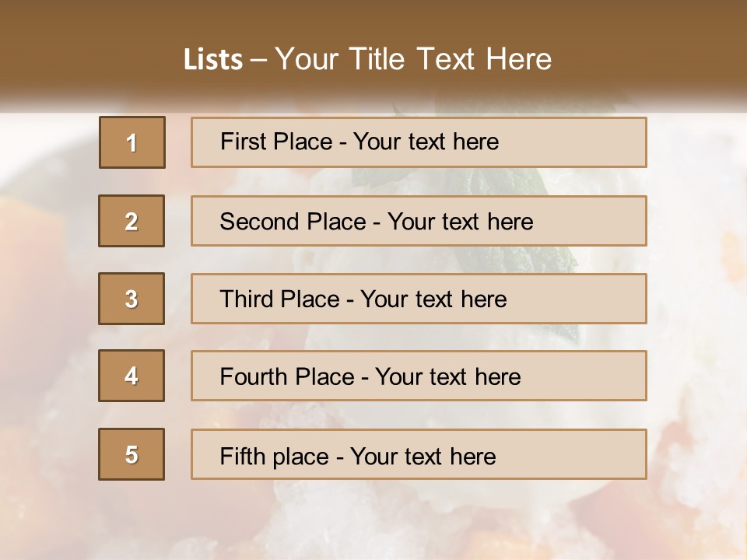
Task: Select the number 2 box
Action: 132,221
